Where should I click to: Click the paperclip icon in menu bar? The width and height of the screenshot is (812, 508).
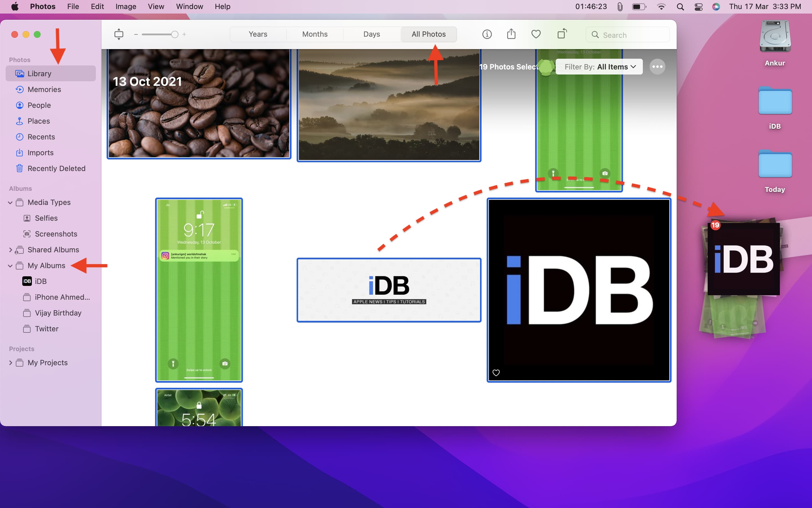point(620,7)
